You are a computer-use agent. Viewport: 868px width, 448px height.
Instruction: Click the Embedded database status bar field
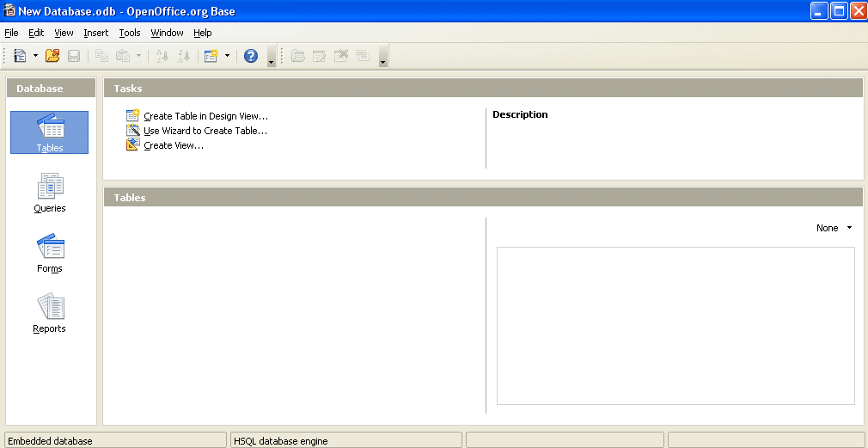pyautogui.click(x=115, y=441)
